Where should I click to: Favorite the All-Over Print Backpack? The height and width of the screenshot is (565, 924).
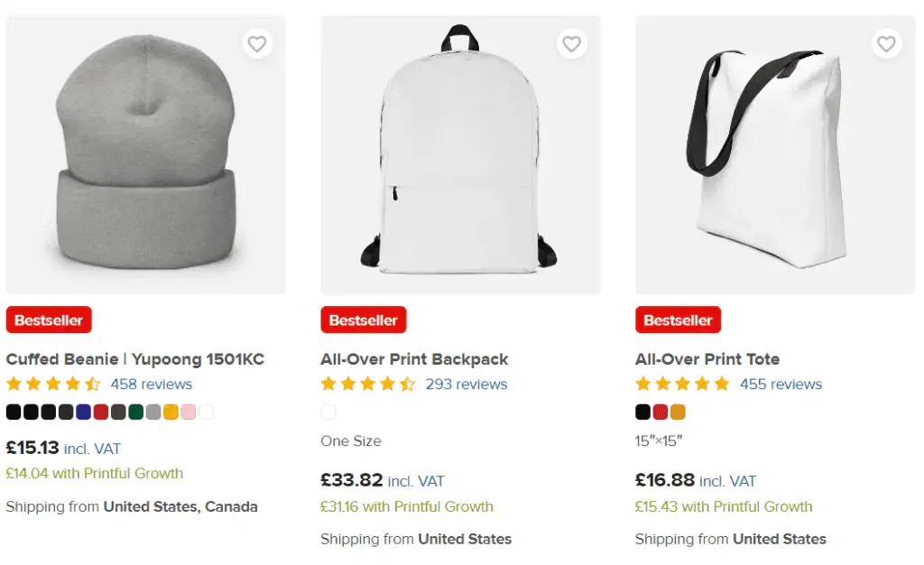coord(571,43)
